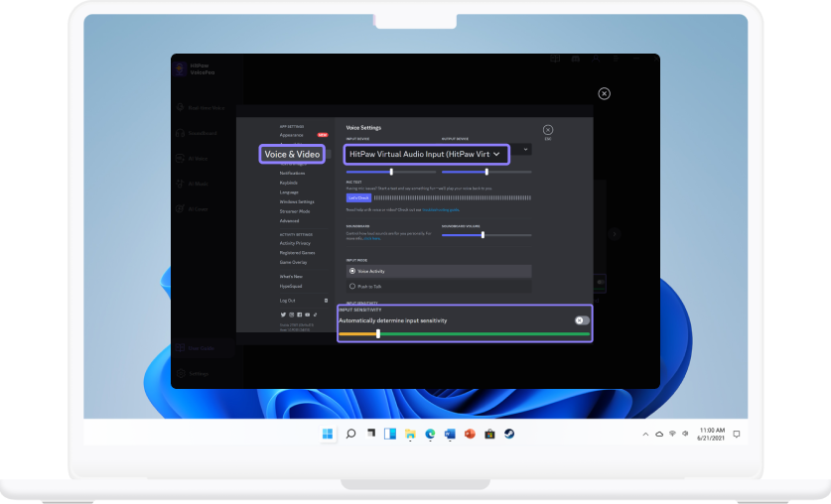Open Windows Settings in sidebar
Viewport: 831px width, 504px height.
point(297,201)
